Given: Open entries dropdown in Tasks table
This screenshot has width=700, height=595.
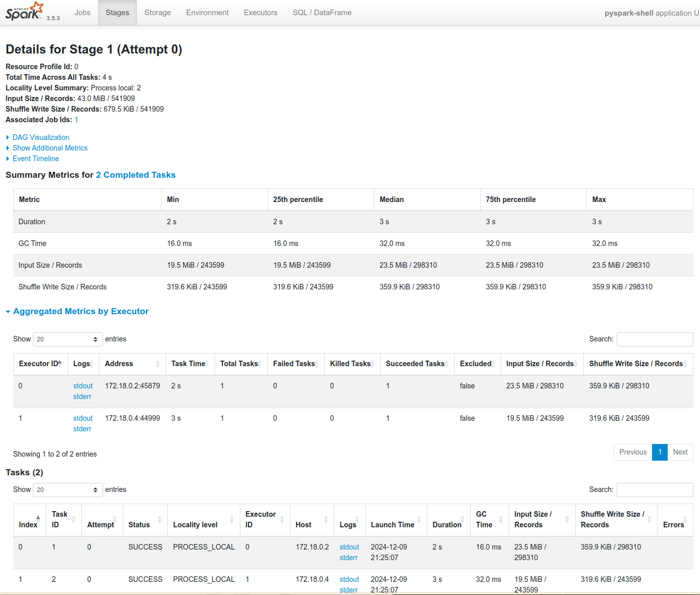Looking at the screenshot, I should click(68, 490).
